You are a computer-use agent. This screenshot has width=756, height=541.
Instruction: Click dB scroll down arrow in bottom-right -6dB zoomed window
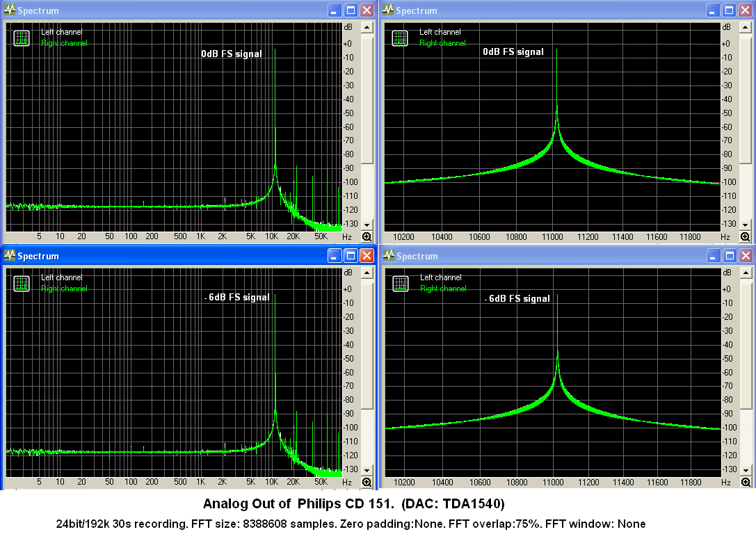pyautogui.click(x=746, y=470)
